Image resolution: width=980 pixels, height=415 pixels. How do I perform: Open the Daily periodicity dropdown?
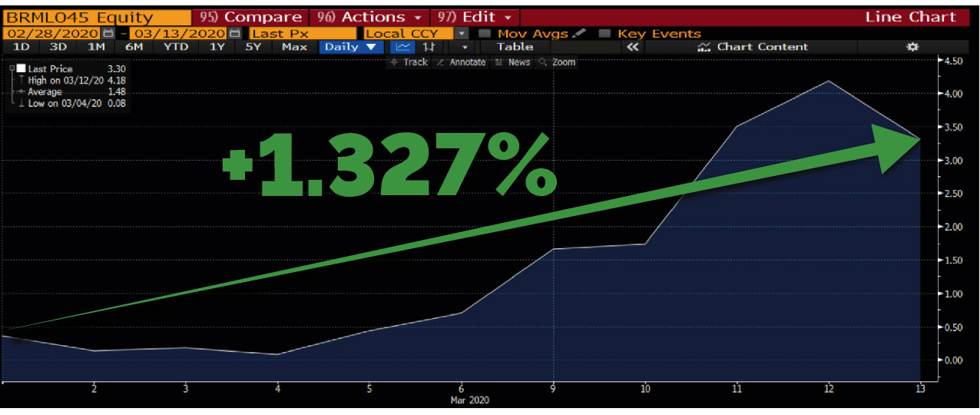[x=350, y=47]
